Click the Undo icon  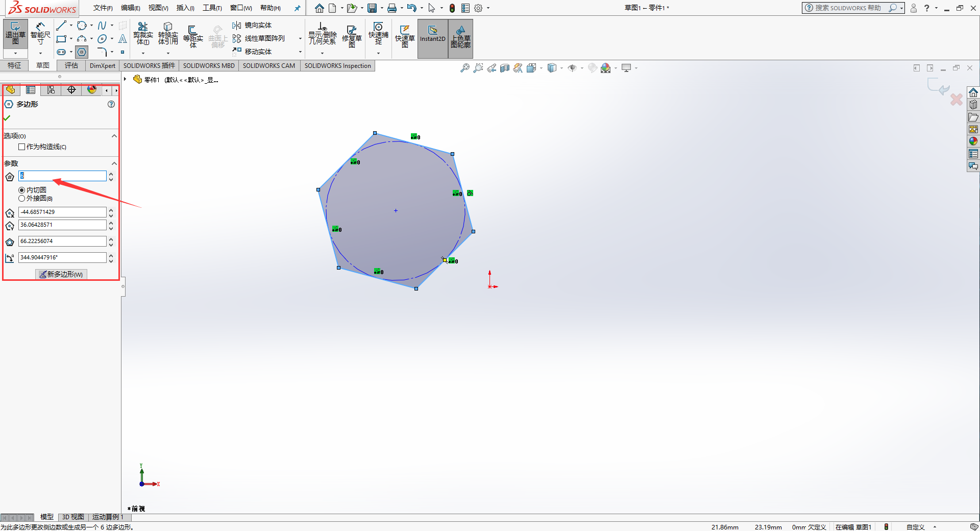tap(411, 8)
